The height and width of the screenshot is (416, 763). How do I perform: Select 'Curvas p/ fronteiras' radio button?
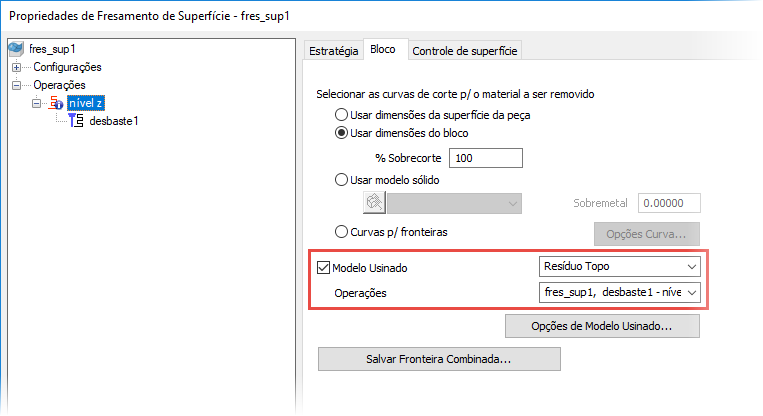[342, 232]
